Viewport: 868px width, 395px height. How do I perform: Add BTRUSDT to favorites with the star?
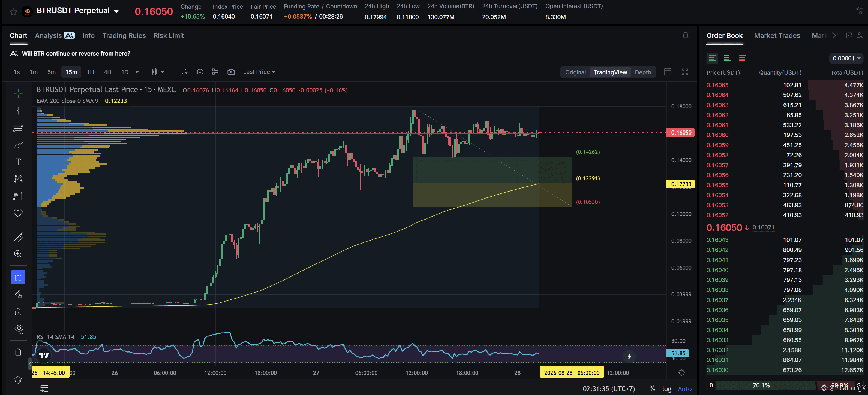pos(13,12)
